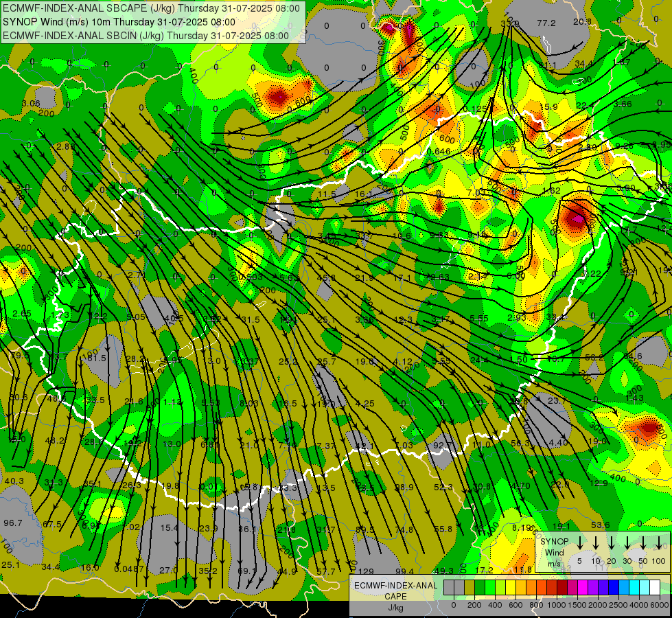
Task: Click the '20.8' value at top right
Action: pyautogui.click(x=583, y=22)
